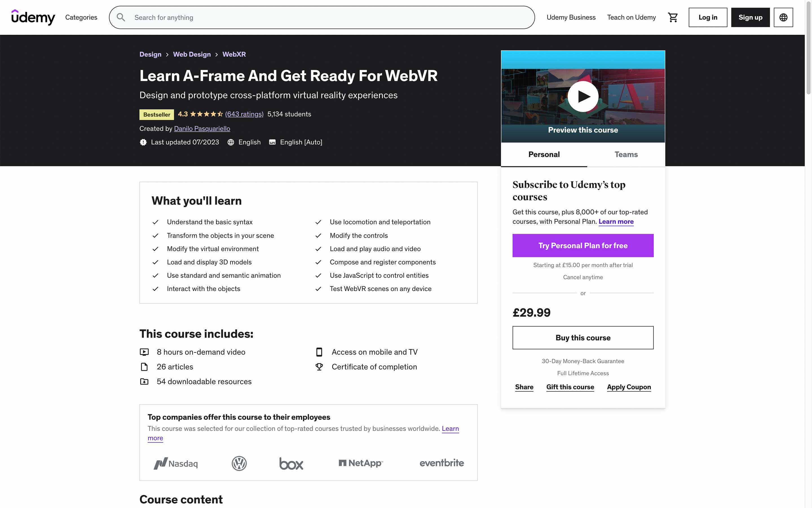Go to Web Design breadcrumb
The image size is (812, 508).
click(x=192, y=54)
